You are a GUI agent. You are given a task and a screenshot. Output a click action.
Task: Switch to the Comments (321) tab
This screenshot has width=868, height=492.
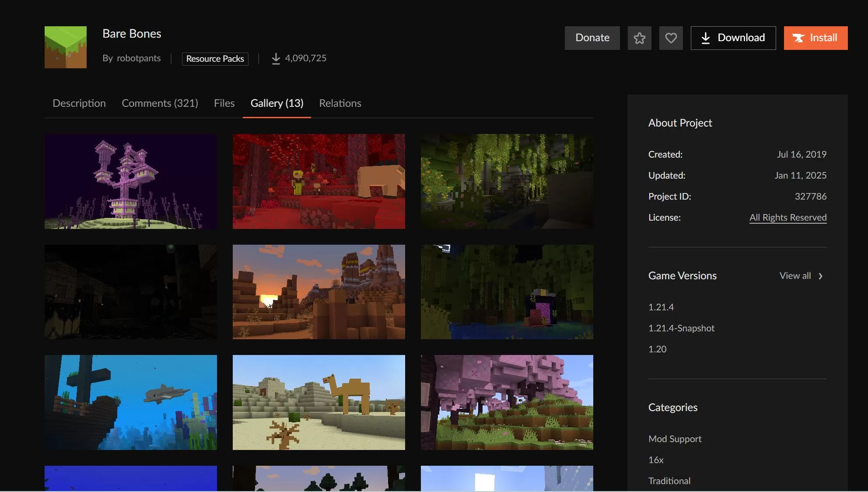pyautogui.click(x=160, y=103)
